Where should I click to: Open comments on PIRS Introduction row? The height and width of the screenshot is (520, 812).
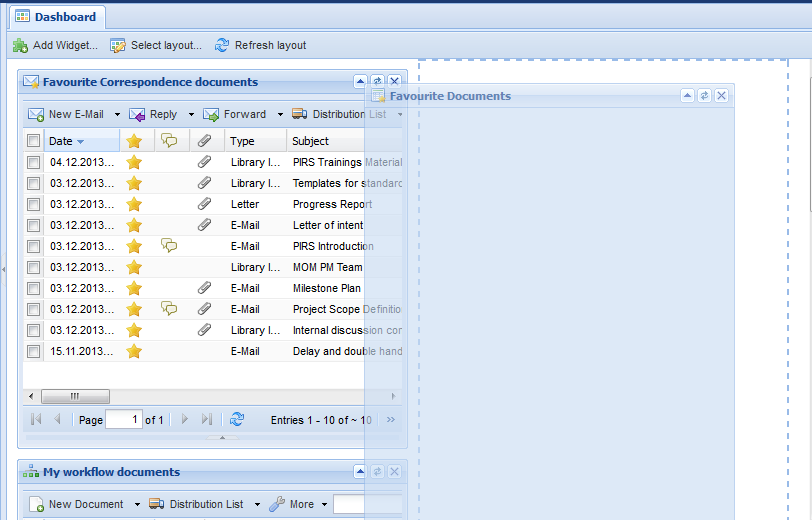(x=169, y=245)
